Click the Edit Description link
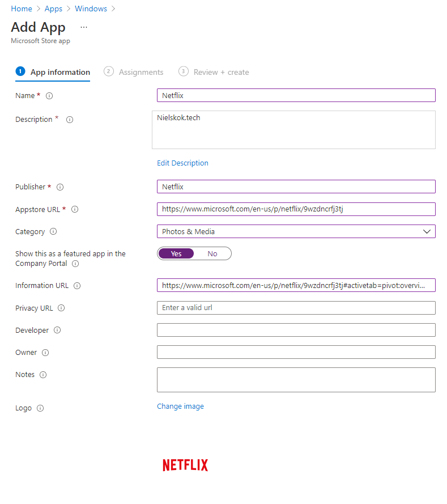Image resolution: width=447 pixels, height=504 pixels. [182, 163]
